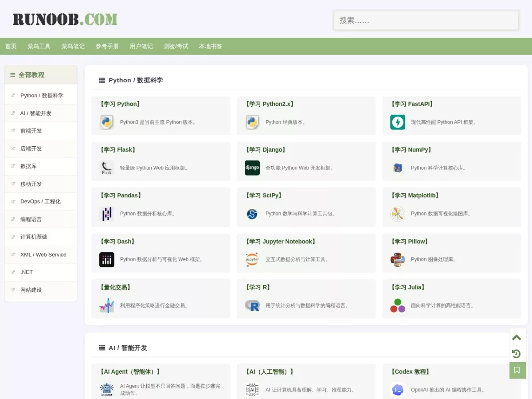Click the list icon beside 全部教程
The image size is (532, 399).
[x=12, y=75]
